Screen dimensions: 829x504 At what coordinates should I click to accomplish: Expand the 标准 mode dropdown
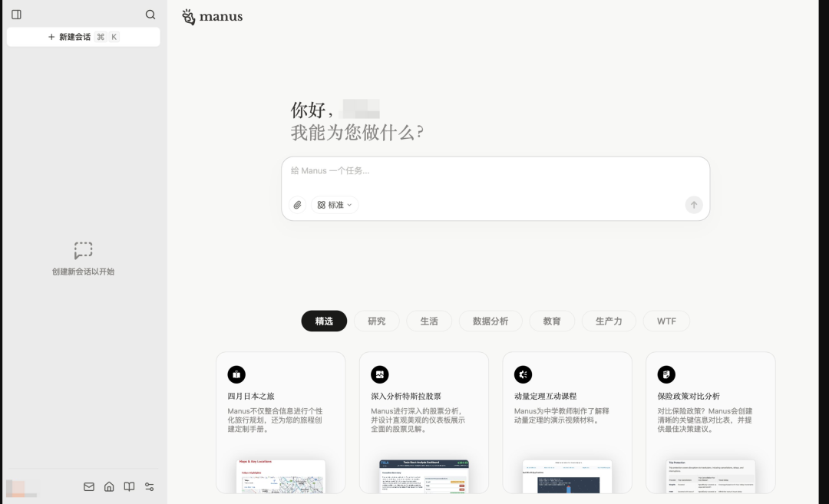[335, 205]
